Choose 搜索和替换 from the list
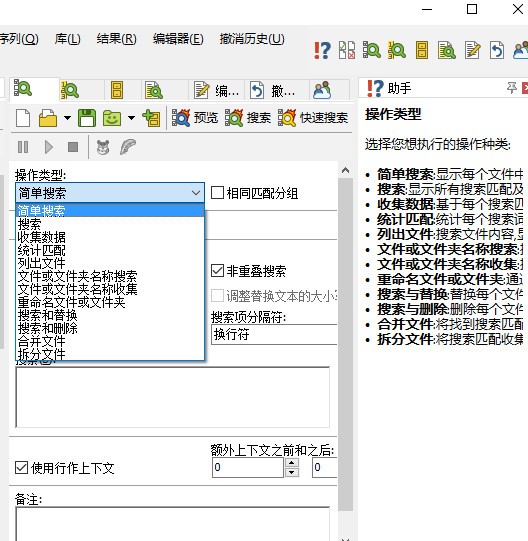Viewport: 528px width, 541px height. 110,315
